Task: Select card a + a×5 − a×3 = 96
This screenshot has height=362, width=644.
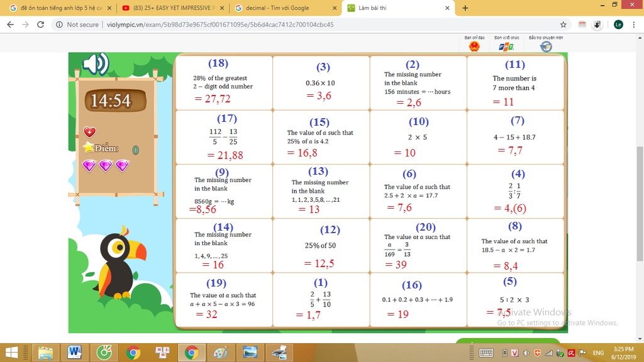Action: tap(224, 300)
